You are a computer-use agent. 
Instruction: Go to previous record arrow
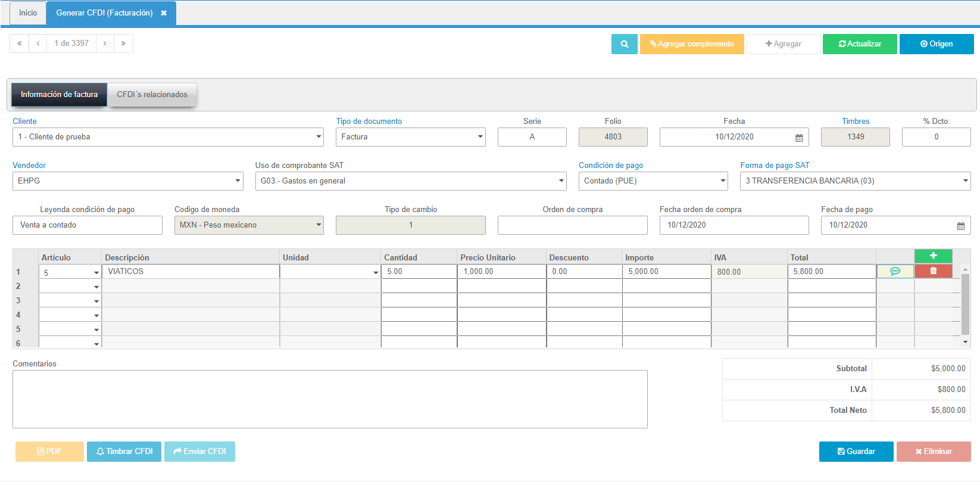point(38,43)
